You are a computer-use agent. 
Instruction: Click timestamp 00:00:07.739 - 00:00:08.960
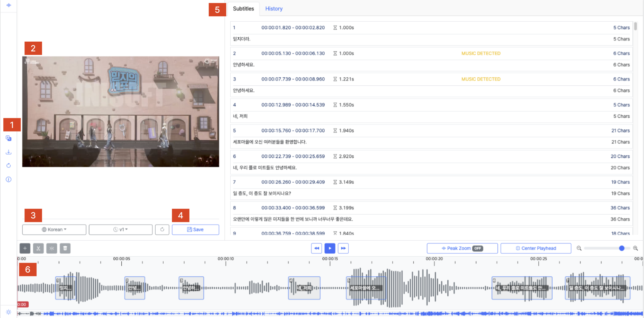click(x=293, y=79)
